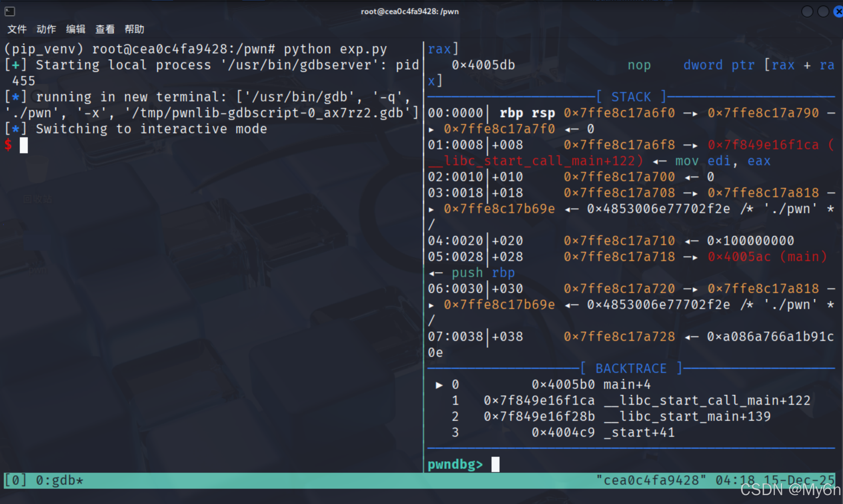
Task: Click the current frame arrow in BACKTRACE
Action: [439, 385]
